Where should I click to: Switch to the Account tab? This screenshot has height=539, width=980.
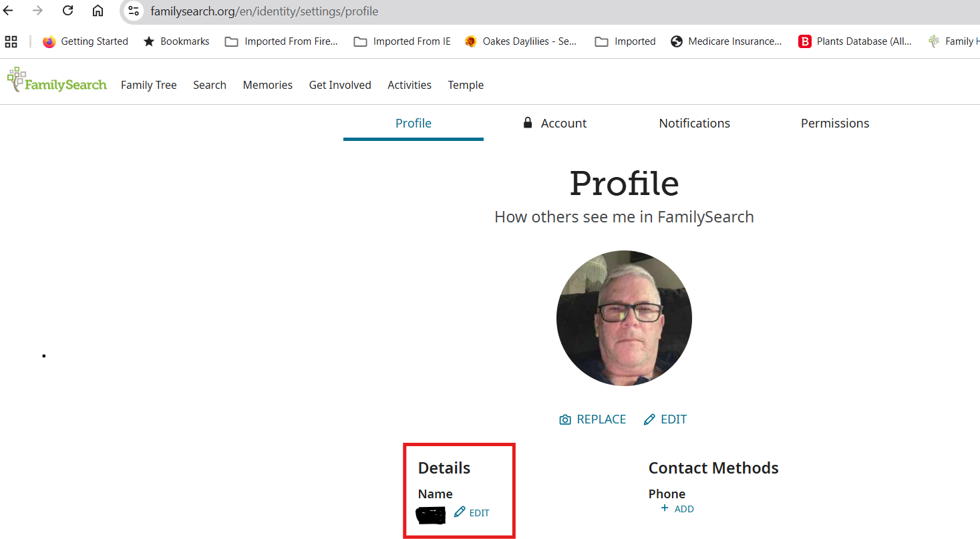click(554, 123)
